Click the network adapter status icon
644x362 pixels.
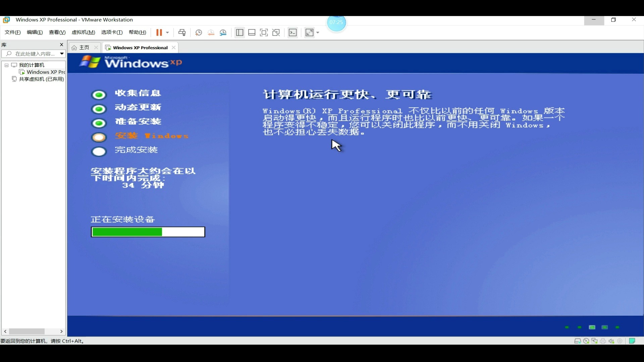(x=595, y=341)
